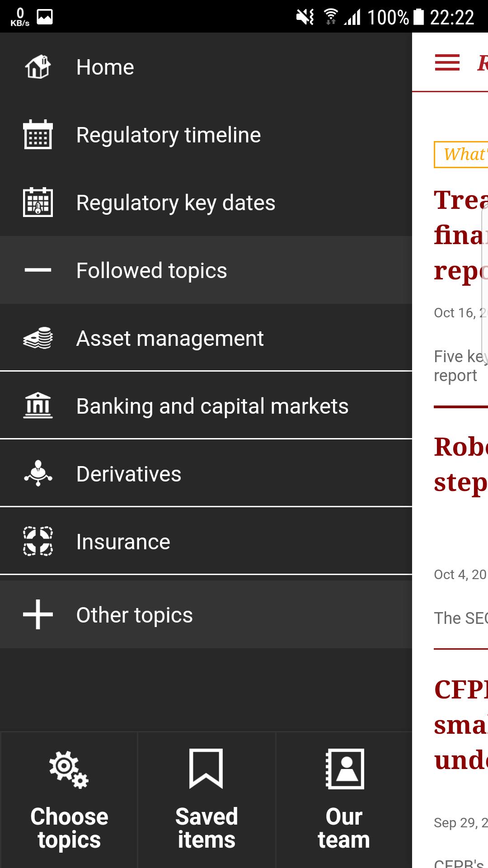Toggle the red hamburger menu button
The image size is (488, 868).
(447, 62)
